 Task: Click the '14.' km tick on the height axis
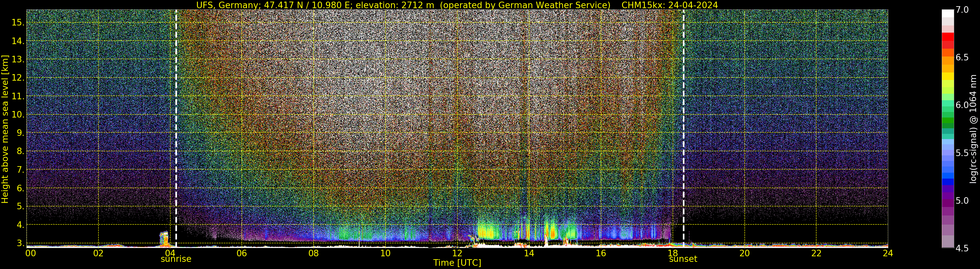coord(18,41)
